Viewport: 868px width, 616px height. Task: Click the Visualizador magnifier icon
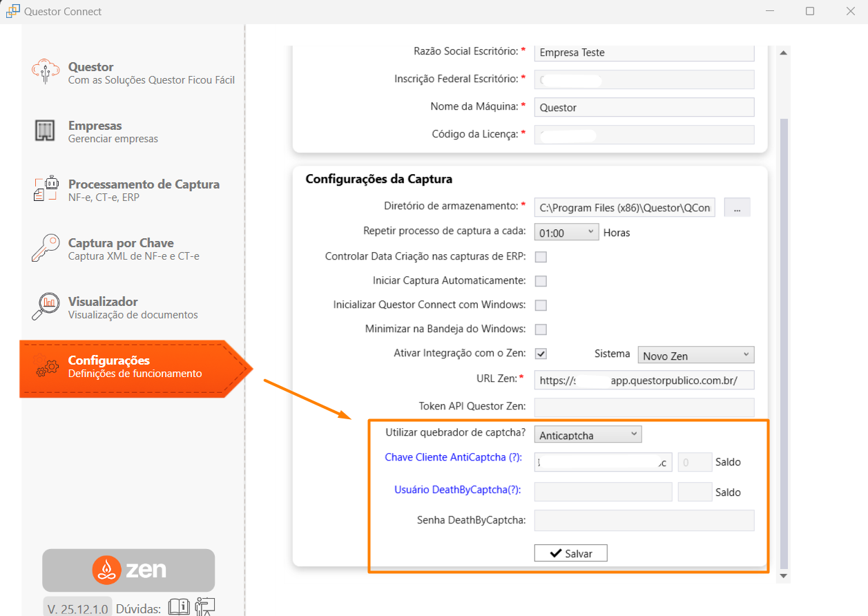click(46, 307)
